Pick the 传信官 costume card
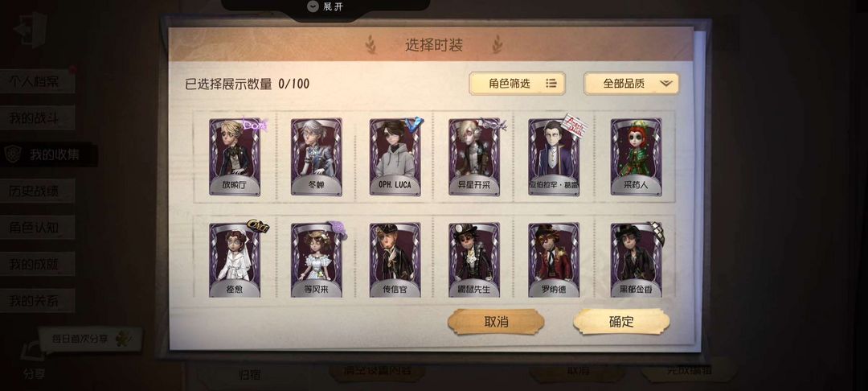868x391 pixels. pos(395,261)
